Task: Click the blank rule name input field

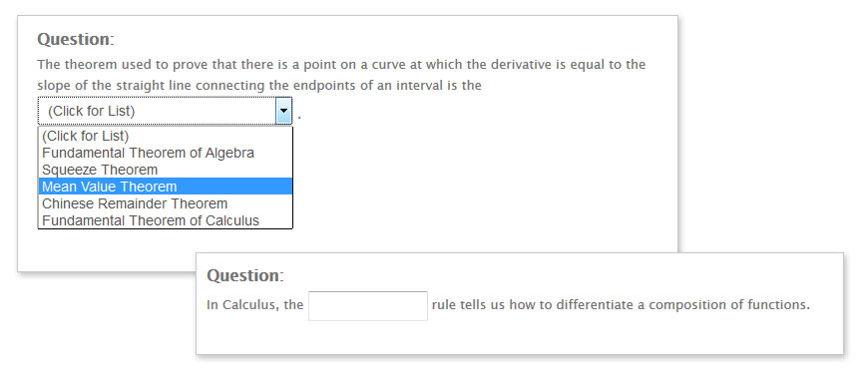Action: tap(368, 305)
